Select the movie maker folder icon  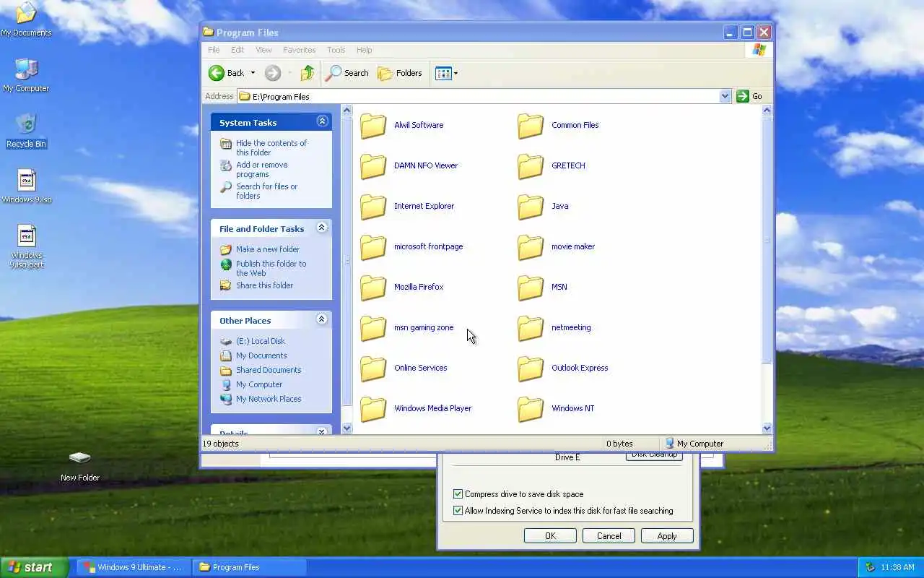(531, 247)
